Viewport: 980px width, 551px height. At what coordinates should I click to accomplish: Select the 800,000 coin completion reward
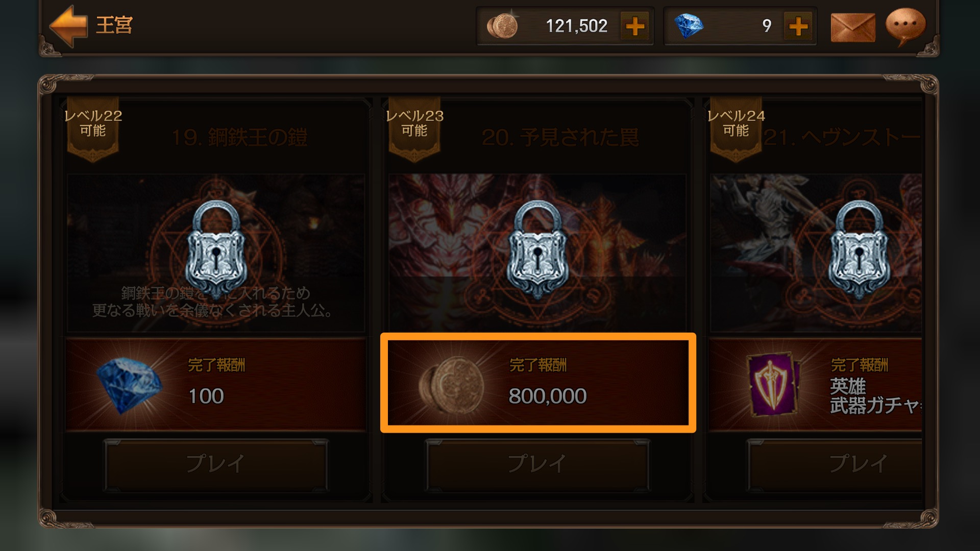click(538, 383)
